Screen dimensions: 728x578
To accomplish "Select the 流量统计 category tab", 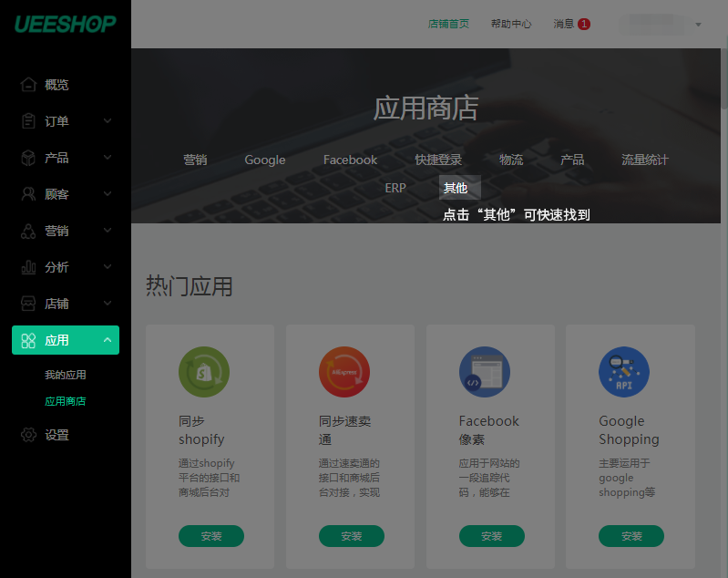I will pyautogui.click(x=645, y=160).
